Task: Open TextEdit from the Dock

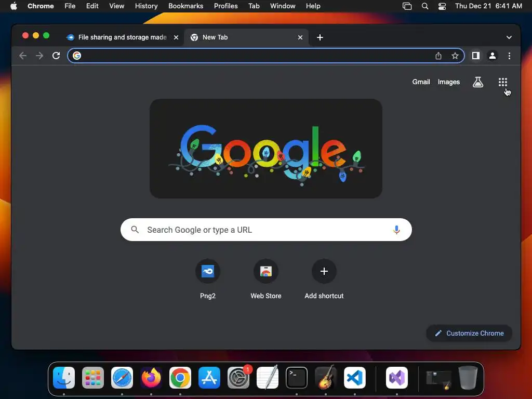Action: (268, 378)
